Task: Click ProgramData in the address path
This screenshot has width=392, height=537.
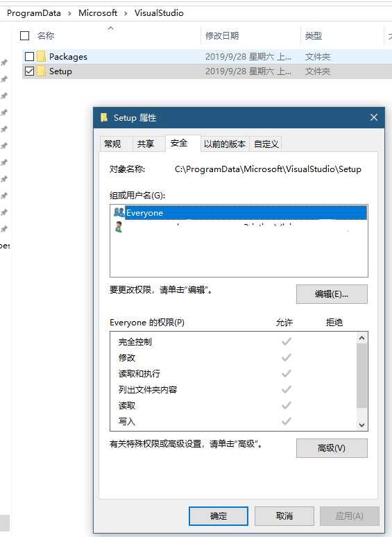Action: pos(34,13)
